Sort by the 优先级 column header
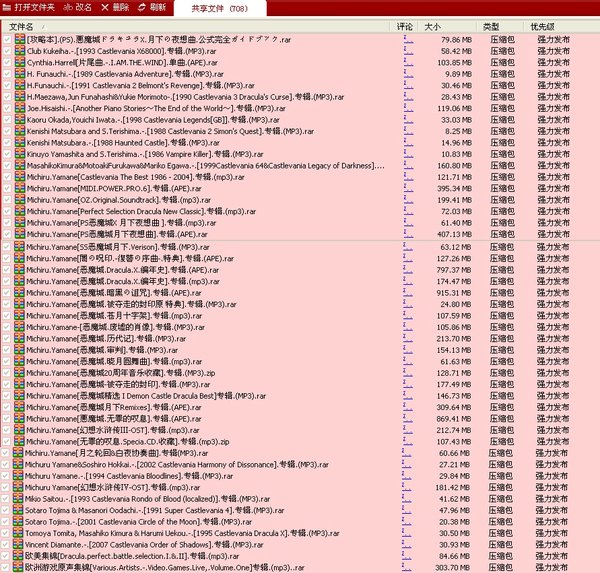 click(x=543, y=27)
